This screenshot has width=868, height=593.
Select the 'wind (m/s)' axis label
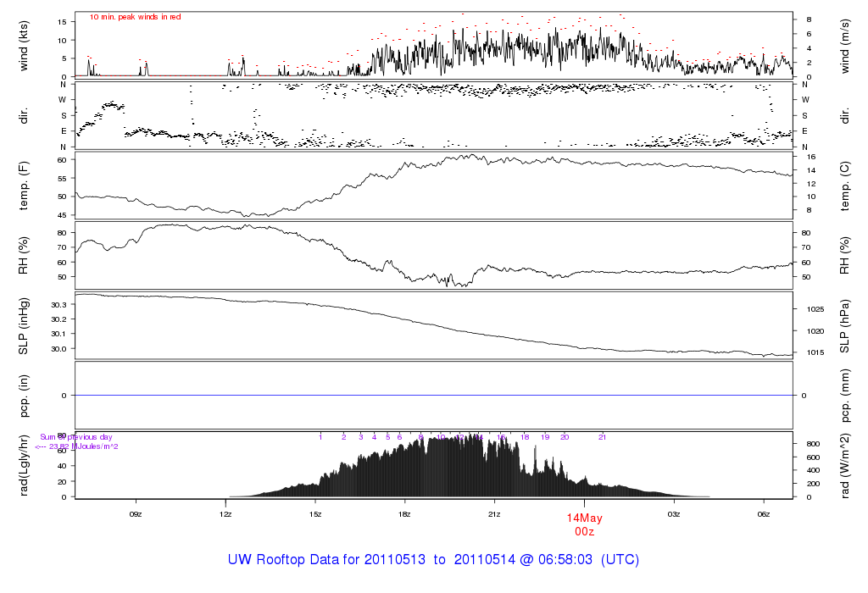[x=844, y=46]
